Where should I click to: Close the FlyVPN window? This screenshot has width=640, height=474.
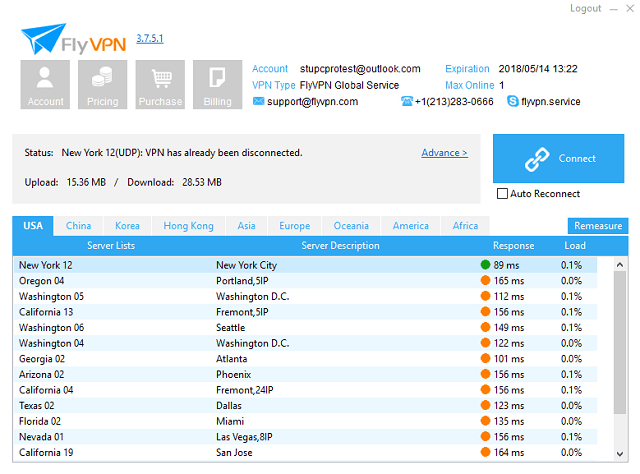630,9
